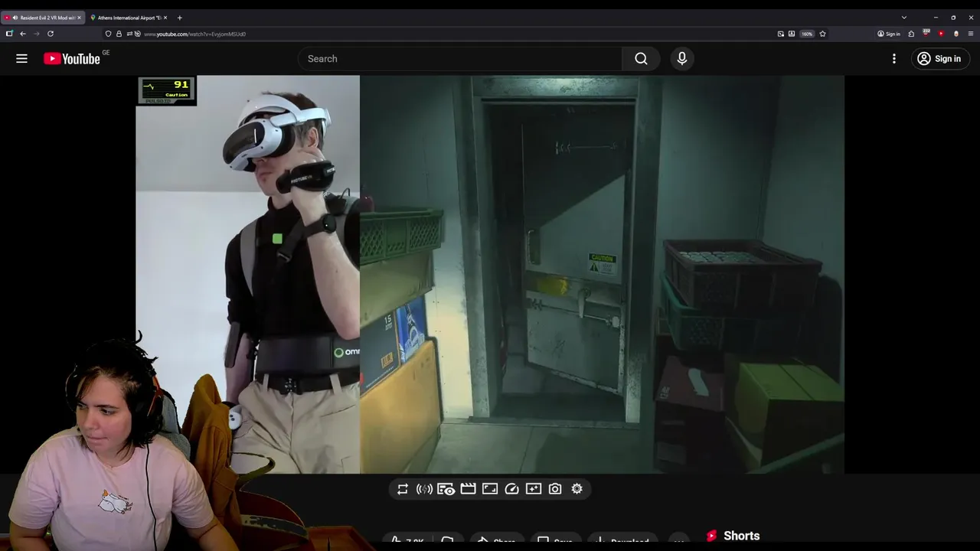Open the browser application menu
Viewport: 980px width, 551px height.
point(971,34)
